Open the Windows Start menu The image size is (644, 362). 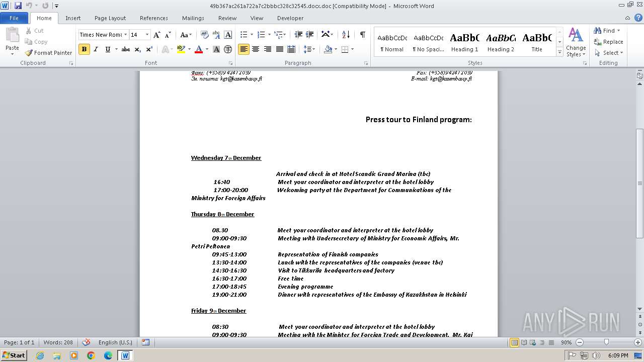tap(14, 355)
